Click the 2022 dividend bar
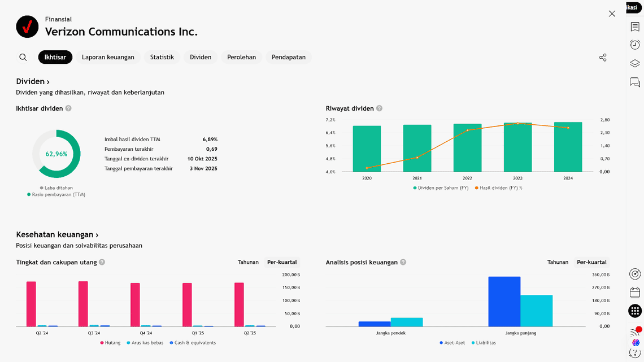 (467, 147)
